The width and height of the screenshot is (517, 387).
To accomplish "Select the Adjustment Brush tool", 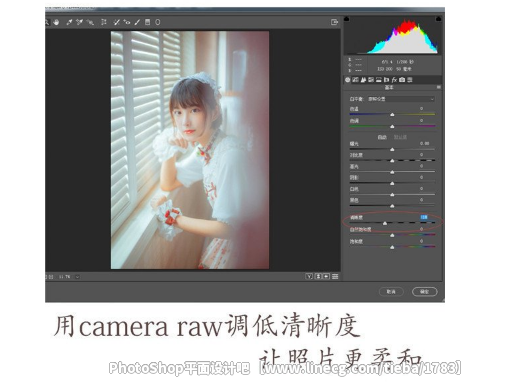I will pyautogui.click(x=137, y=22).
